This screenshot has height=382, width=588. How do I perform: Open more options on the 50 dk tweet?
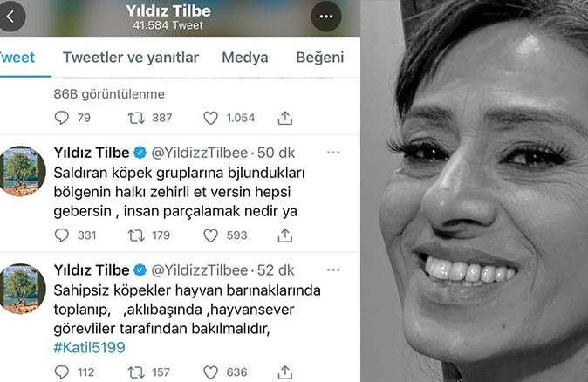click(x=333, y=153)
